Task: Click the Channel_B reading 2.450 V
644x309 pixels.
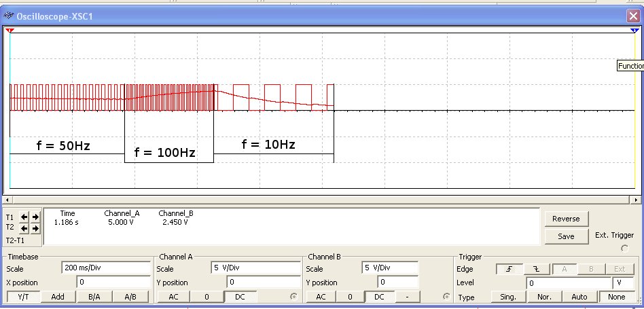Action: 176,222
